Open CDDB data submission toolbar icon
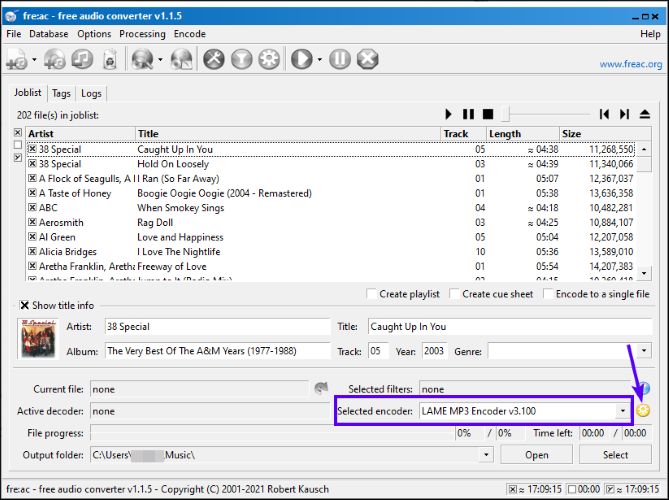The height and width of the screenshot is (500, 669). [x=182, y=59]
